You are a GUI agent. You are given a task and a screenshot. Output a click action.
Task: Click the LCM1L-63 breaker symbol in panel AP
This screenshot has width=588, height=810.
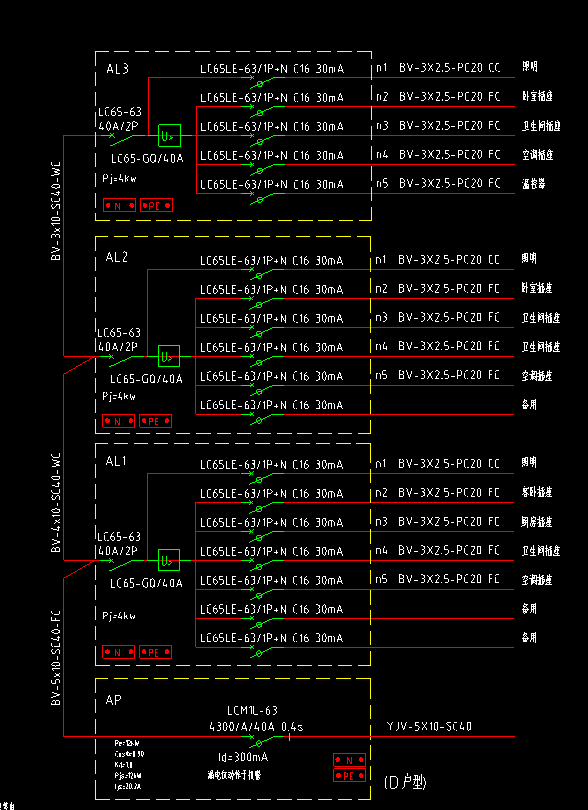pos(267,740)
